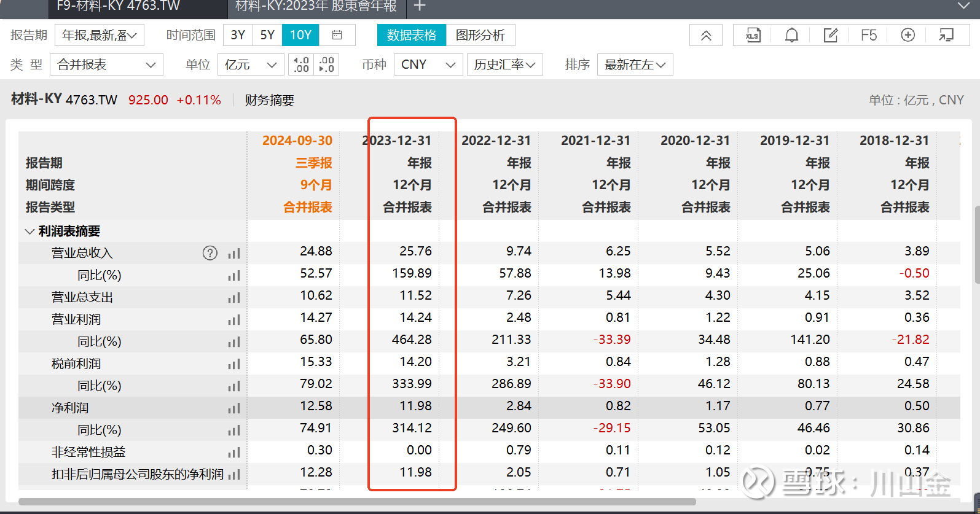Open 币种 dropdown CNY
This screenshot has width=980, height=514.
(428, 64)
